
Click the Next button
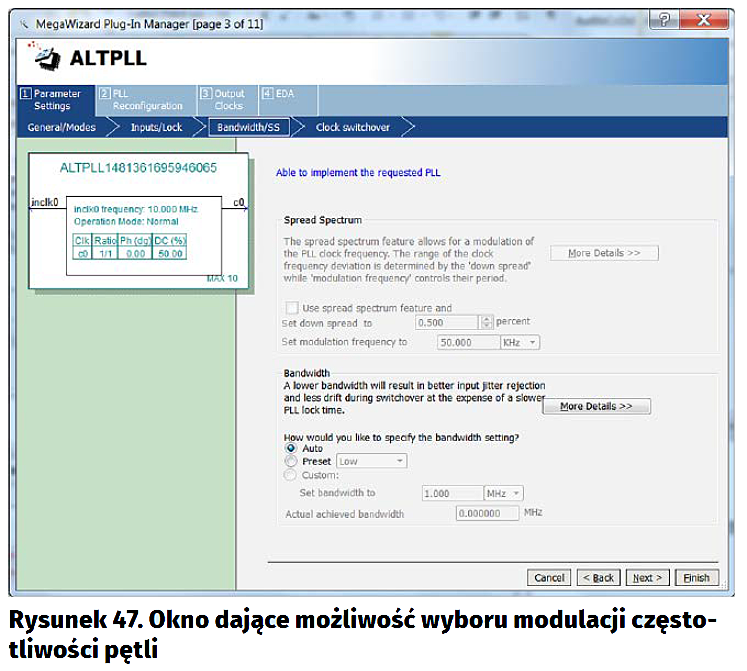pos(647,578)
